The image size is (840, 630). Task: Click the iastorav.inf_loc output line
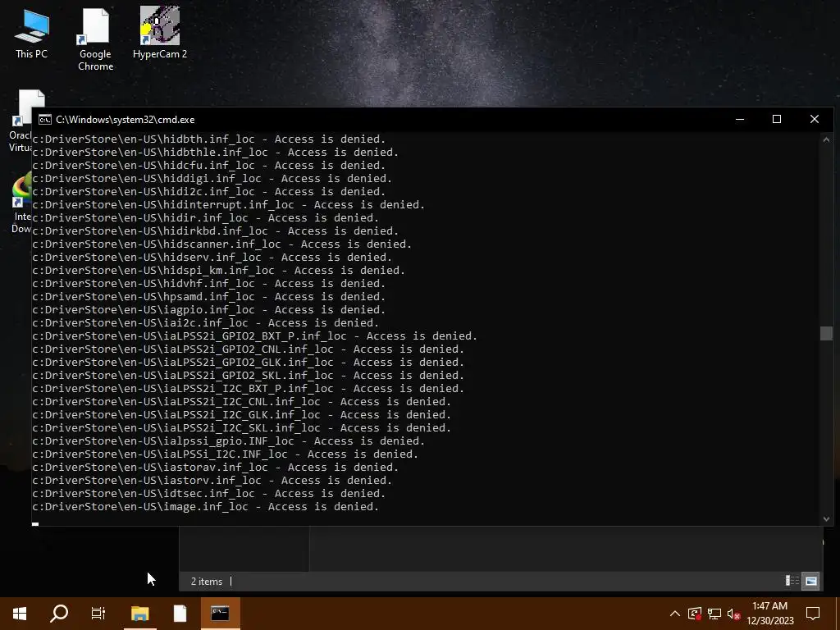point(216,467)
